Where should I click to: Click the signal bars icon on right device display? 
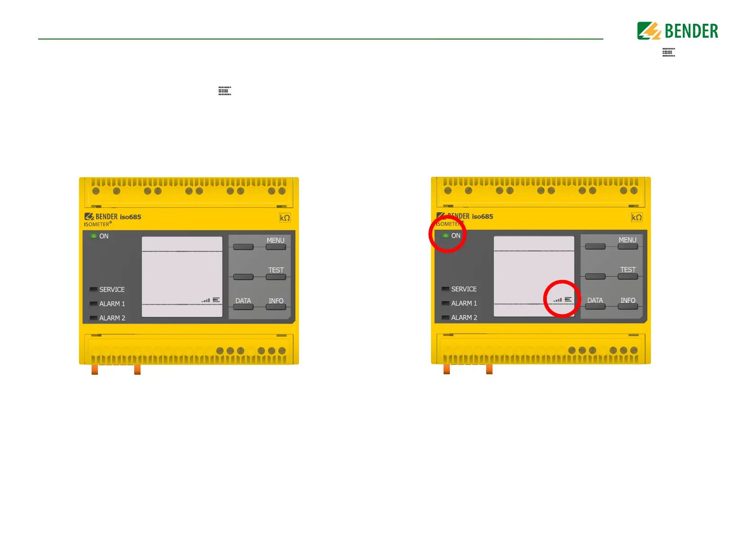(558, 300)
